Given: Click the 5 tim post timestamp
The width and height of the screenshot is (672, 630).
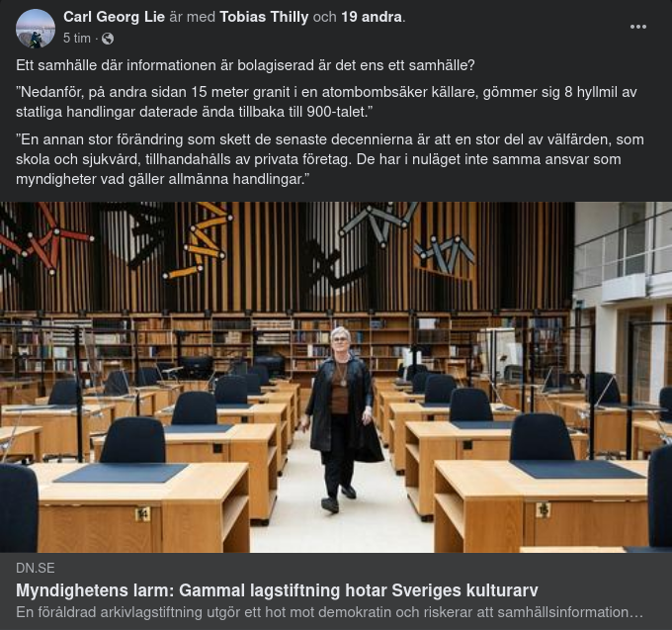Looking at the screenshot, I should (x=77, y=39).
